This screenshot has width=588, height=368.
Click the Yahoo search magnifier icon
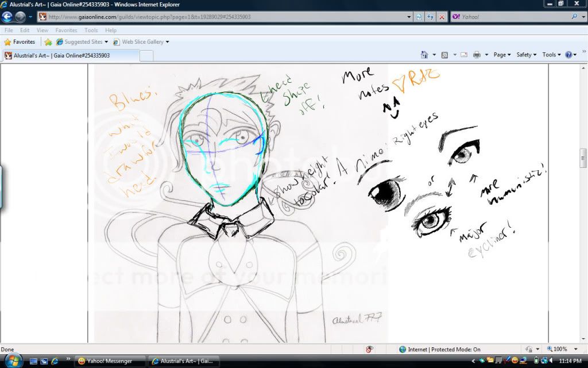click(x=575, y=17)
